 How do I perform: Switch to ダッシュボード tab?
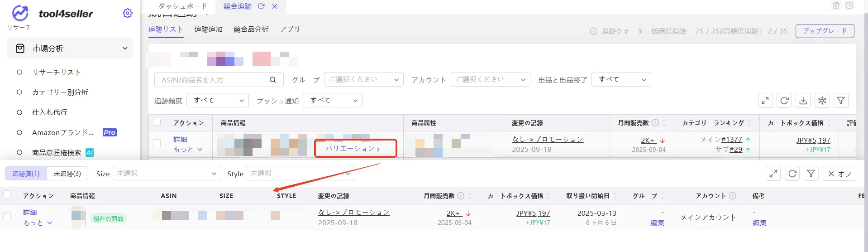(x=183, y=6)
